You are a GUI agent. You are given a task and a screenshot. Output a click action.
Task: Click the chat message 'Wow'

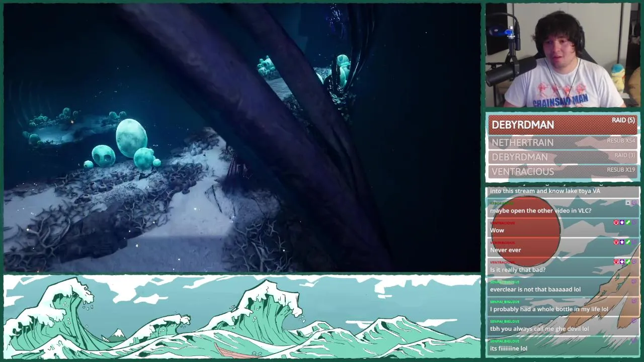(497, 230)
